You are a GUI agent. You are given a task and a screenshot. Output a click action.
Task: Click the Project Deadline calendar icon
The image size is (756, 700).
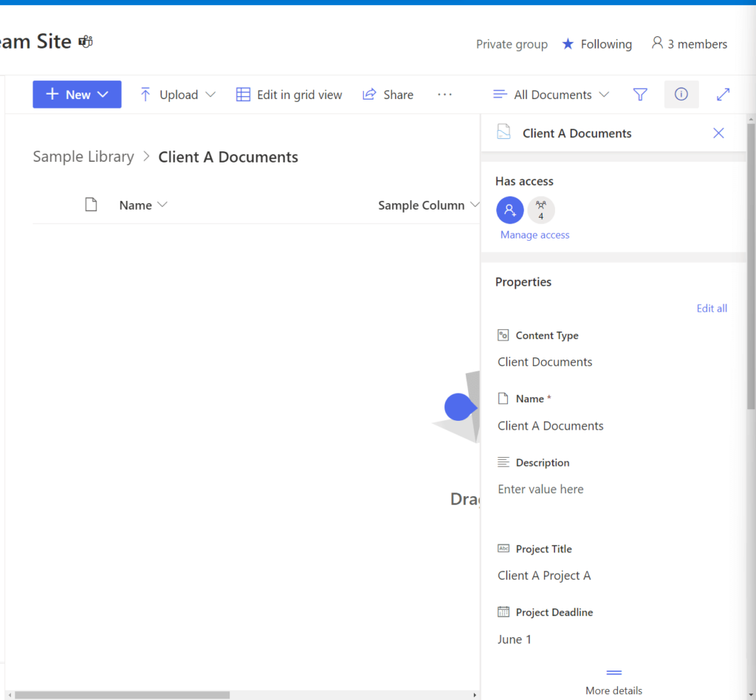503,612
